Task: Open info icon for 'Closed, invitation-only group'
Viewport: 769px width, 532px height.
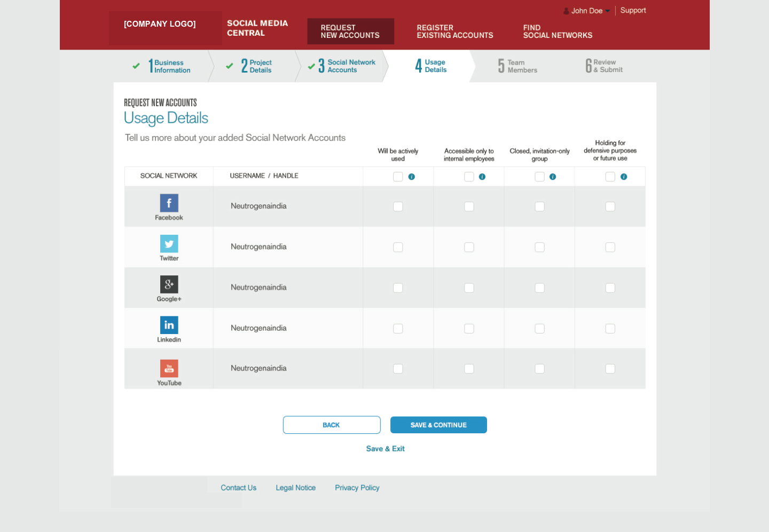Action: (553, 177)
